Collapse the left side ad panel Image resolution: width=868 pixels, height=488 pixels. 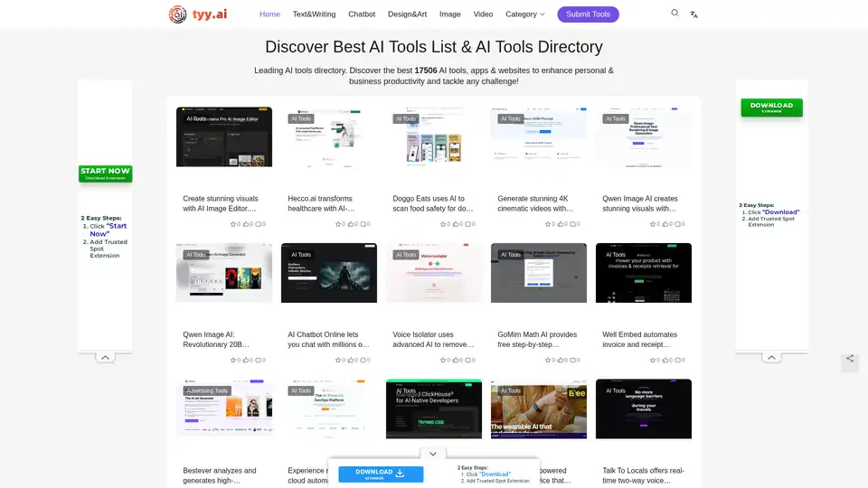[105, 358]
